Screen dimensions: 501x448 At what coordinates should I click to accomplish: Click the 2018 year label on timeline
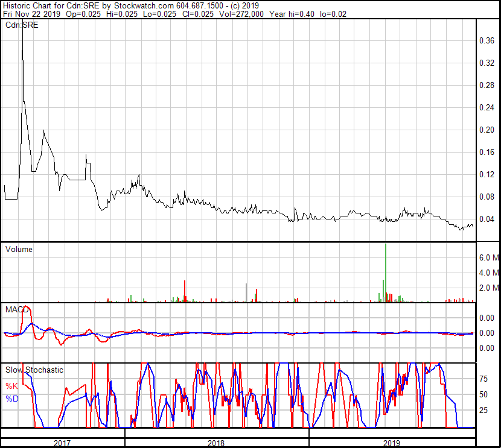[x=216, y=443]
